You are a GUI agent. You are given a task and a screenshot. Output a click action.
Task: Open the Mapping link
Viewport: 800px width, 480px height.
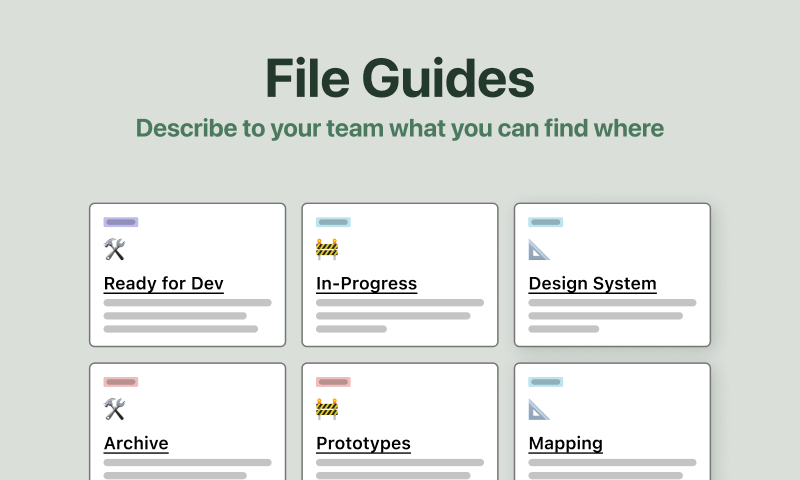565,443
